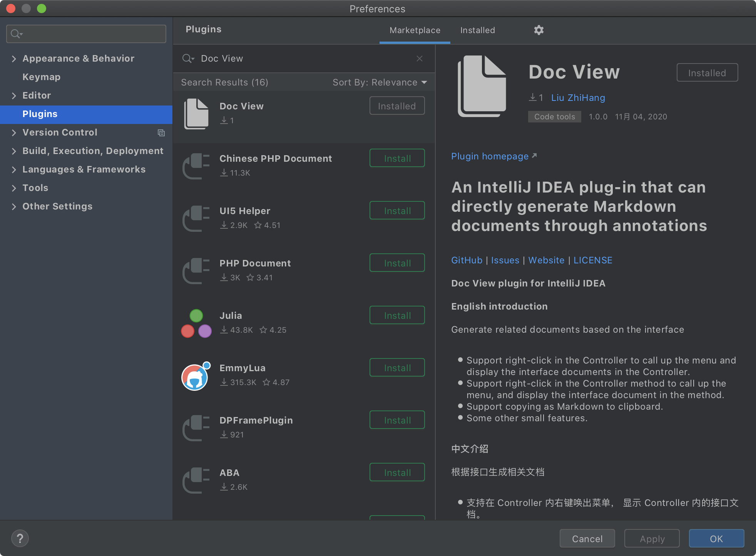The image size is (756, 556).
Task: Expand Build, Execution, Deployment section
Action: pyautogui.click(x=14, y=151)
